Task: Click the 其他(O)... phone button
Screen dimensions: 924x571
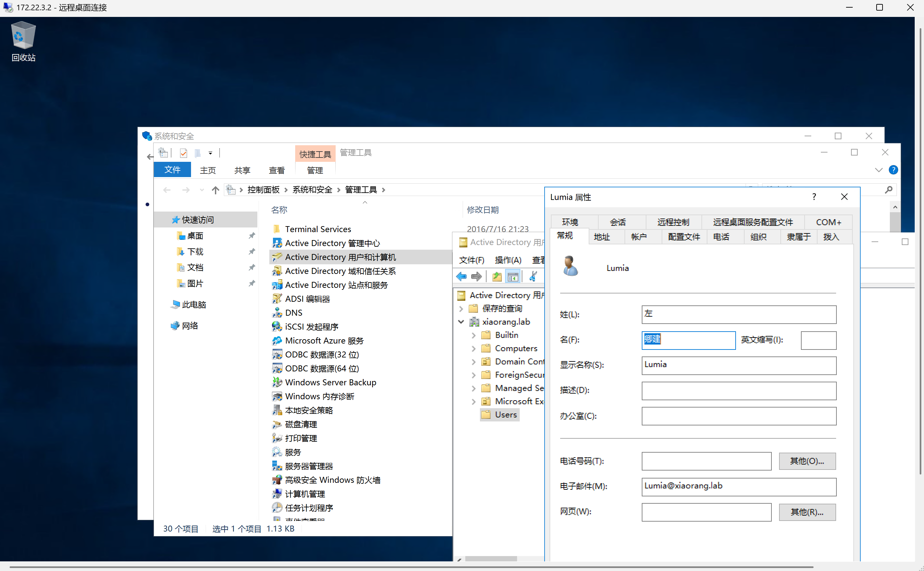Action: click(x=807, y=461)
